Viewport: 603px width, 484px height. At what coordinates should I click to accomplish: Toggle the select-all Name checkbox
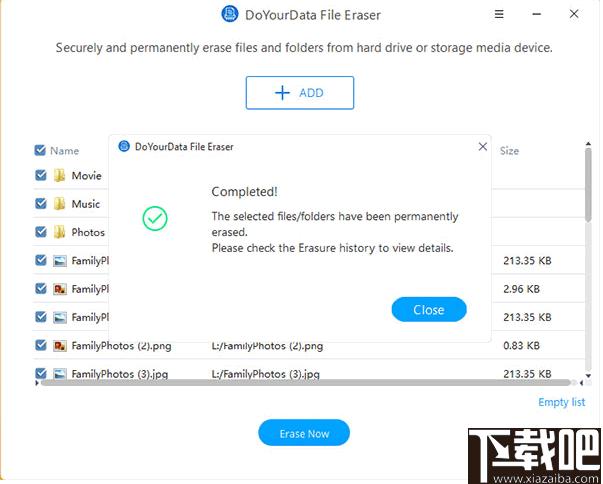[40, 150]
